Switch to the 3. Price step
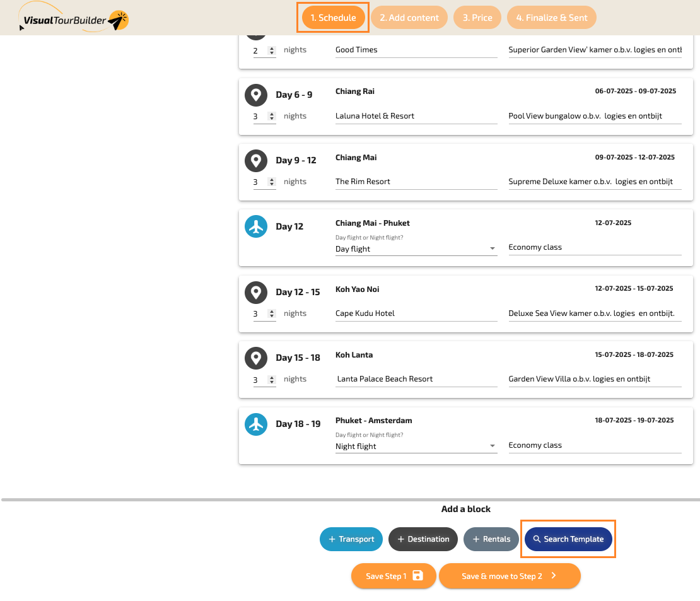 click(477, 18)
